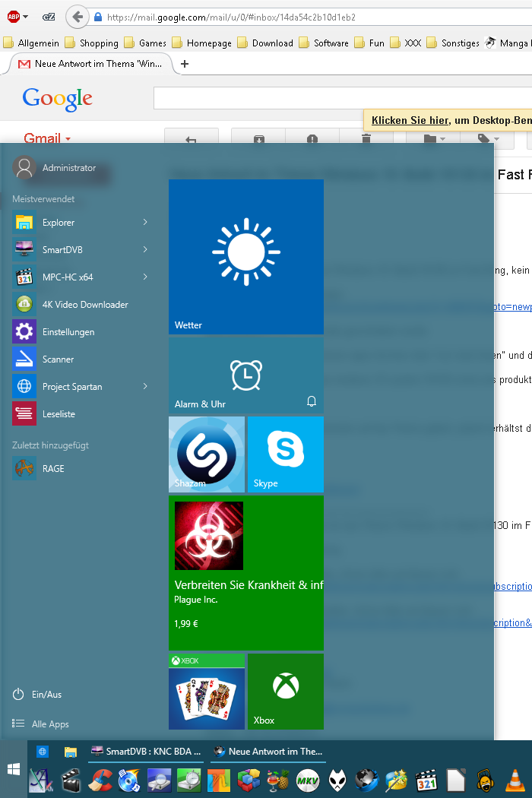Open the Shopping bookmarks folder
The height and width of the screenshot is (798, 532).
tap(92, 43)
